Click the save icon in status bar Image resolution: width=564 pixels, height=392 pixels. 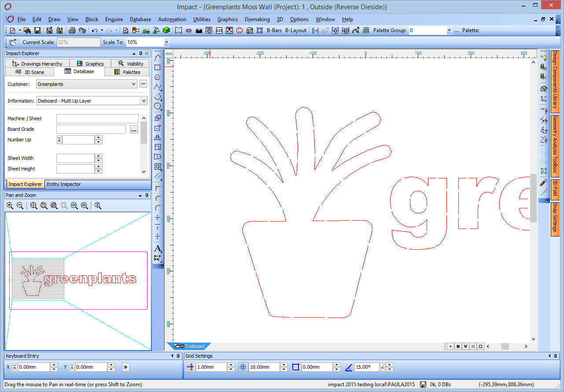pyautogui.click(x=423, y=385)
